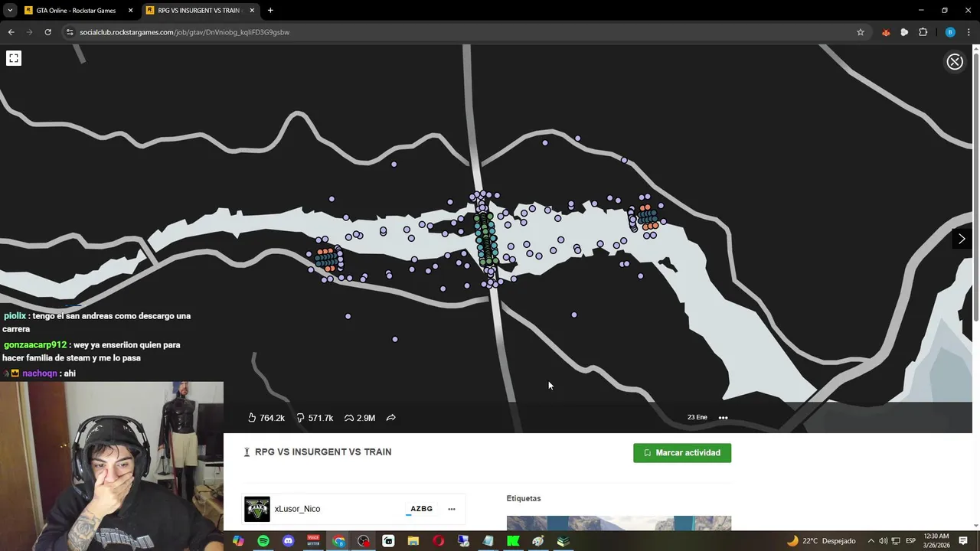Toggle fullscreen map view icon
This screenshot has height=551, width=980.
pyautogui.click(x=14, y=58)
